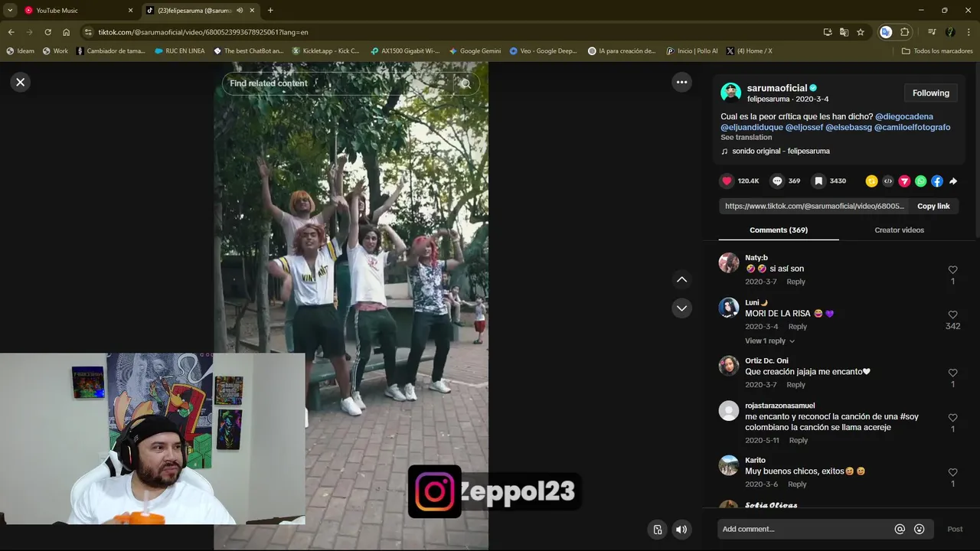The width and height of the screenshot is (980, 551).
Task: Click the Copy link button
Action: click(x=933, y=206)
